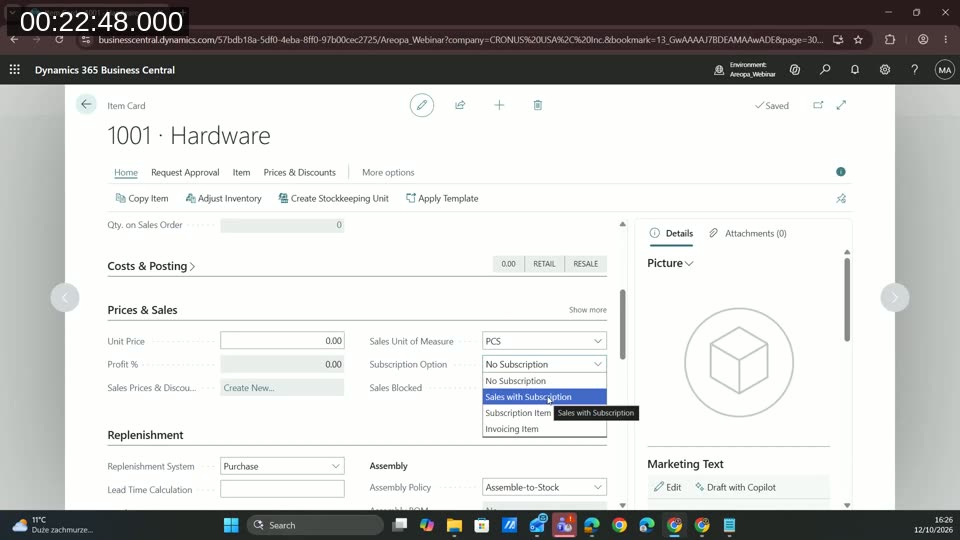
Task: Select the No Subscription list option
Action: click(544, 381)
